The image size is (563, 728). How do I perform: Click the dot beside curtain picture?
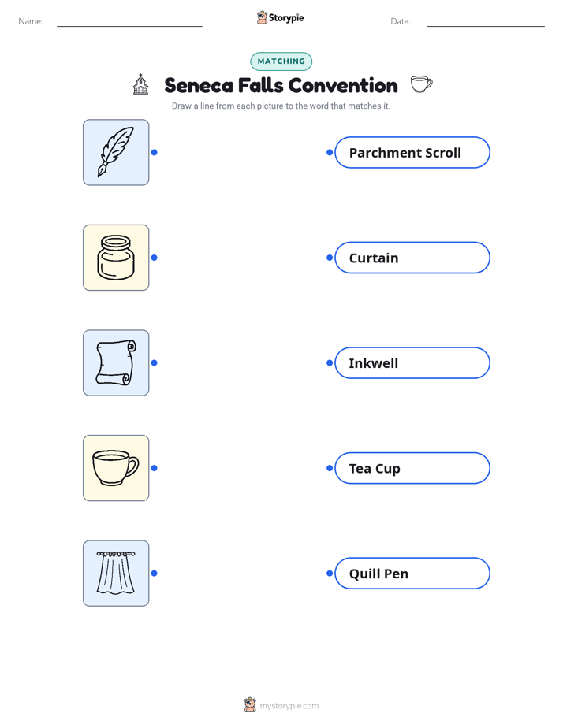point(155,574)
